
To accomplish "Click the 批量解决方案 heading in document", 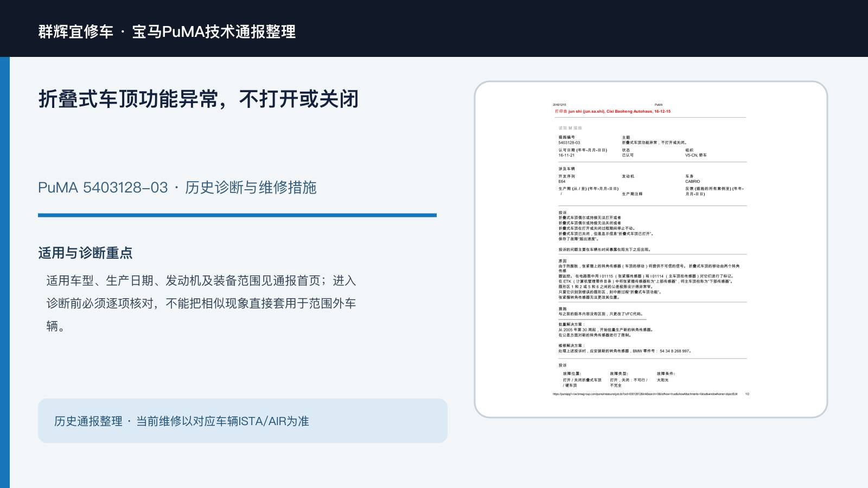I will pyautogui.click(x=571, y=324).
